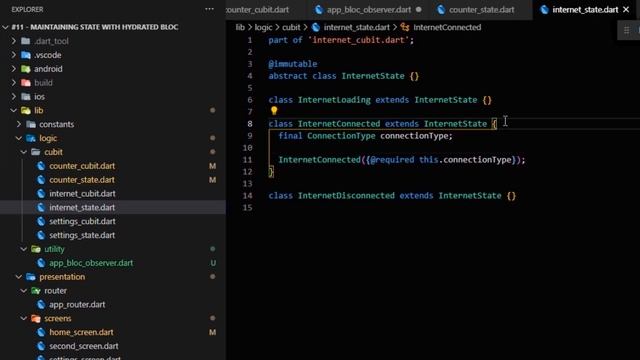Click the Dart icon beside counter_cubit.dart in the tree

click(x=41, y=166)
